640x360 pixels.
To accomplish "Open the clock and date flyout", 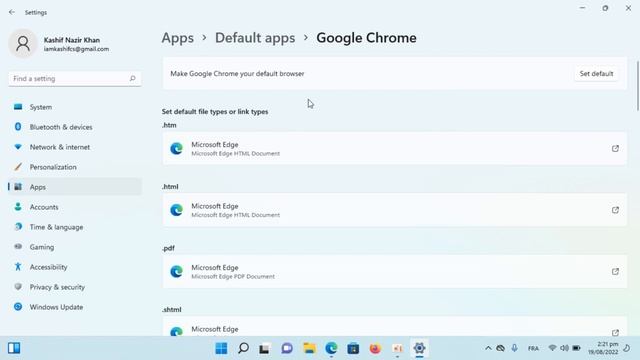I will 603,348.
